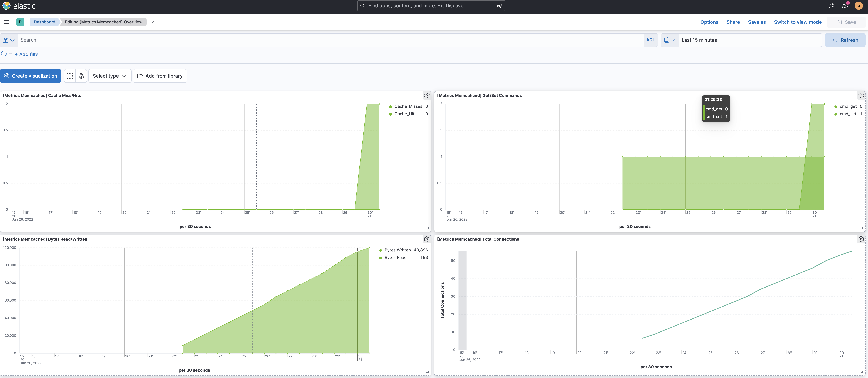This screenshot has height=378, width=868.
Task: Open the Options menu
Action: [x=709, y=22]
